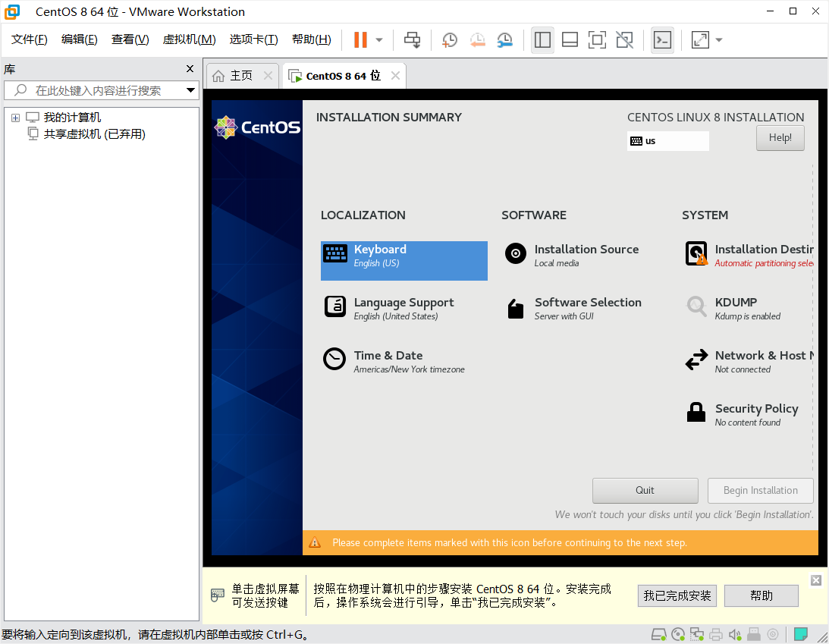This screenshot has width=829, height=644.
Task: Click the warning triangle in orange bar
Action: pos(315,542)
